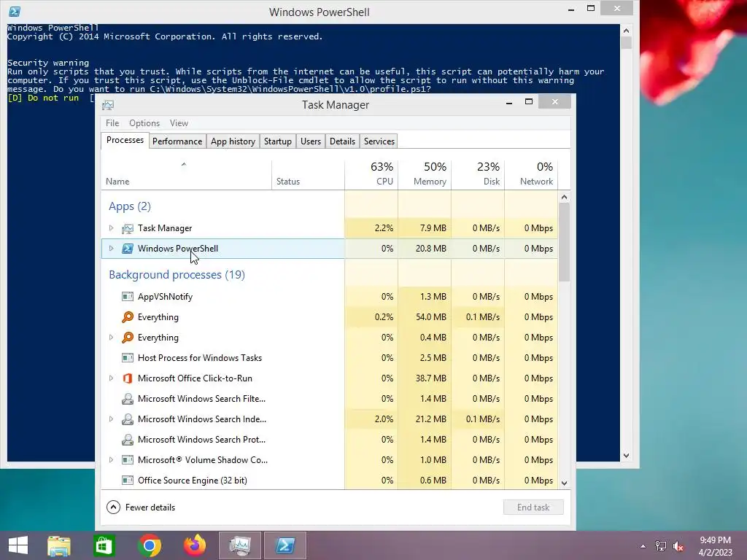Launch Firefox from the taskbar

pos(194,545)
